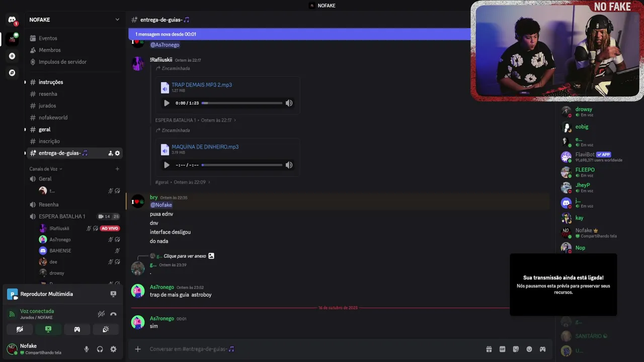Open TRAP DEMAIS MP3 2 file icon
Screen dimensions: 644x362
click(x=165, y=87)
